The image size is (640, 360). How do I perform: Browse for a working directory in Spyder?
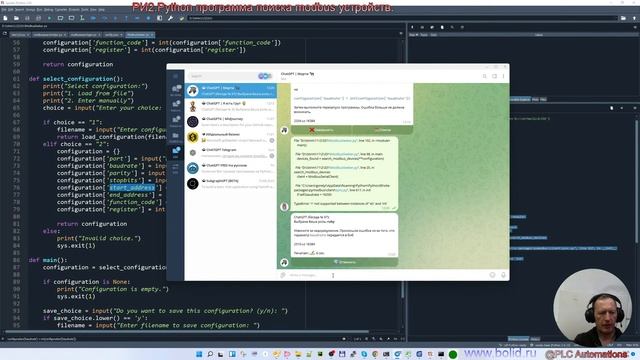pyautogui.click(x=623, y=18)
